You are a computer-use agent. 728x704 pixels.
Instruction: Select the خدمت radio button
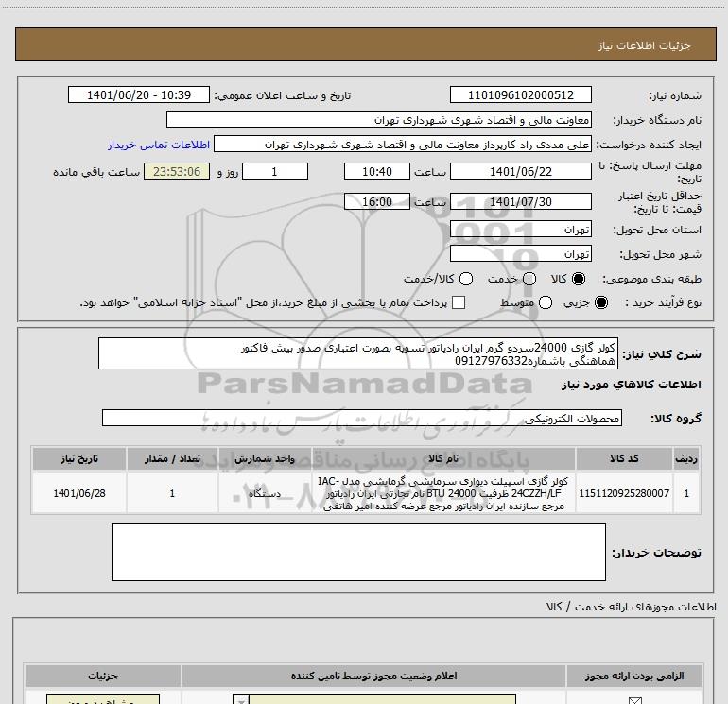point(529,279)
